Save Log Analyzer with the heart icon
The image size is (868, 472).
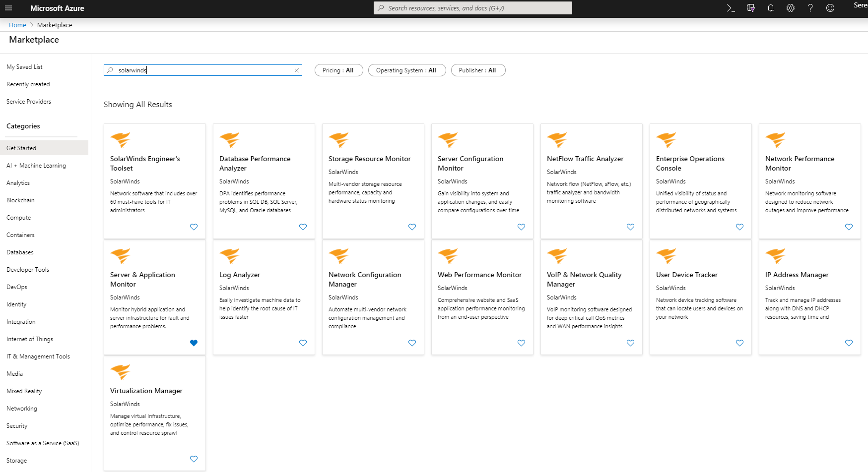point(303,343)
